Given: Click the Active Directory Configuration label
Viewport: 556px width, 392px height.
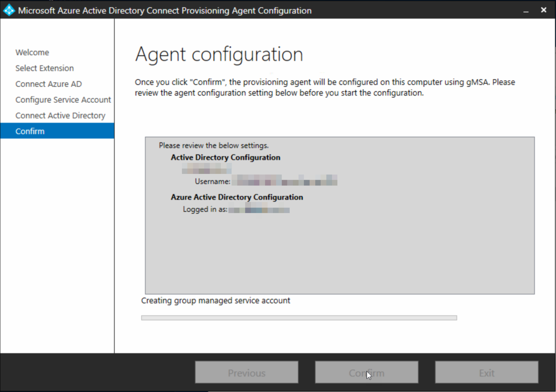Looking at the screenshot, I should tap(225, 157).
